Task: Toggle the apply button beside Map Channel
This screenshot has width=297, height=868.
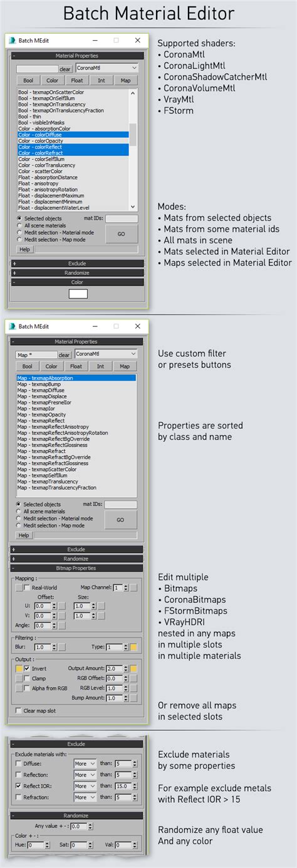Action: pyautogui.click(x=133, y=587)
